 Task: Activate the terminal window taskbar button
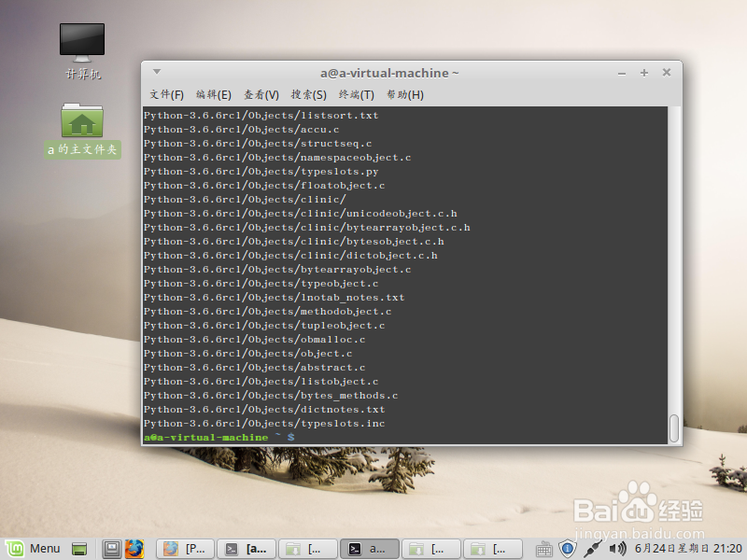371,549
